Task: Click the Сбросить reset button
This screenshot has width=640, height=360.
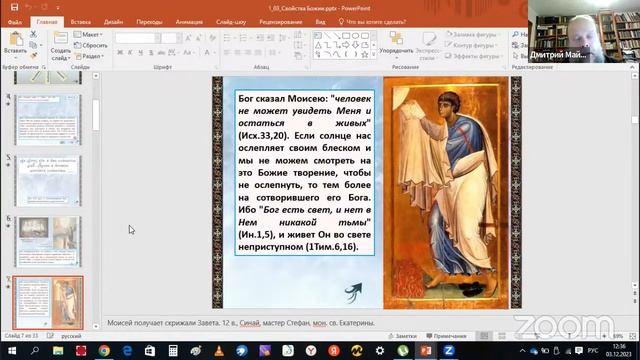Action: (91, 45)
